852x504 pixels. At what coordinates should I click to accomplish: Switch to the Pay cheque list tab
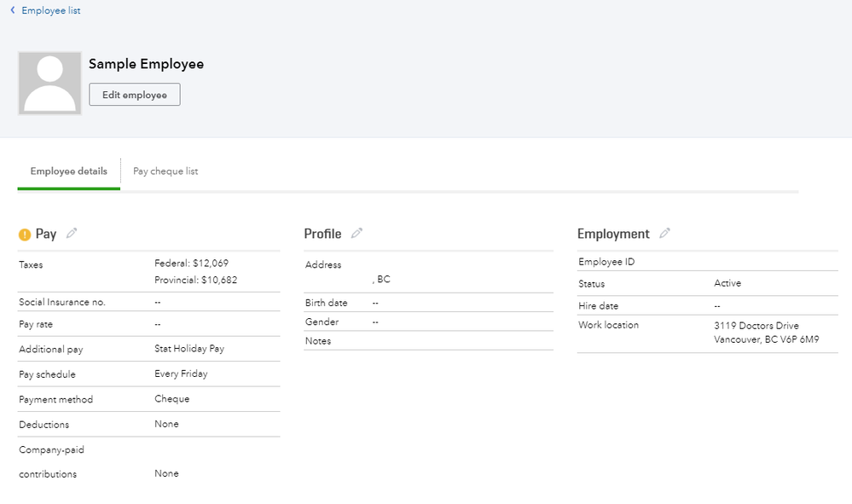pyautogui.click(x=165, y=171)
